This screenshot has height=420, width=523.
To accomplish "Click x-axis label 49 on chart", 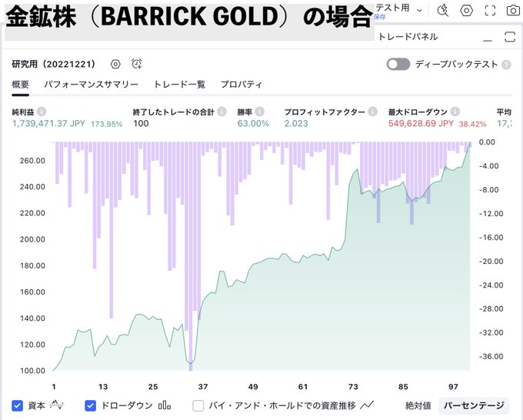I will (x=253, y=387).
